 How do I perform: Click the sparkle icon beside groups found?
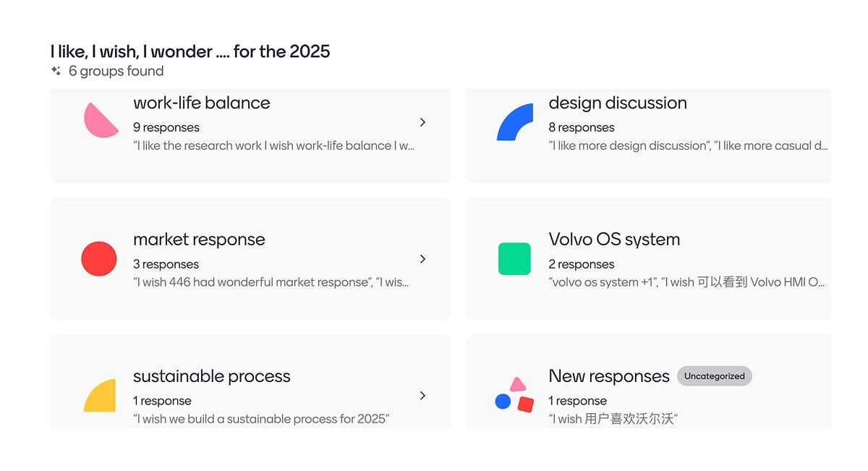56,71
